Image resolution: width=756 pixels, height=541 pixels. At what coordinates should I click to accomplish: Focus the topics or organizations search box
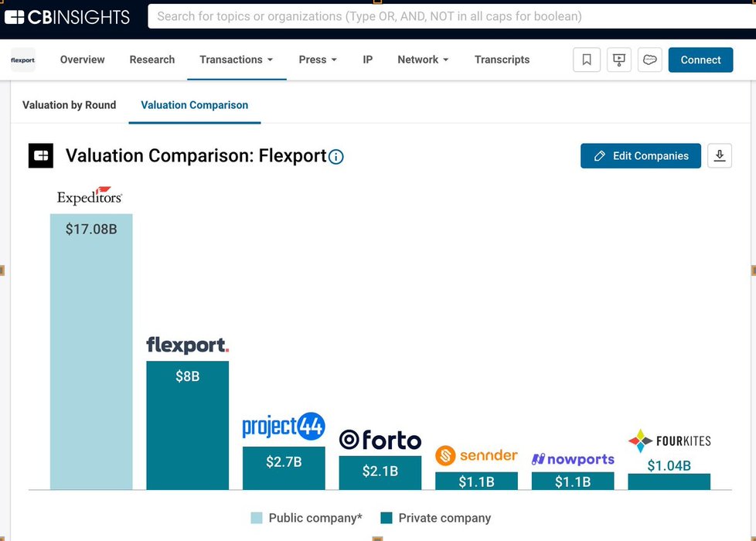point(448,15)
